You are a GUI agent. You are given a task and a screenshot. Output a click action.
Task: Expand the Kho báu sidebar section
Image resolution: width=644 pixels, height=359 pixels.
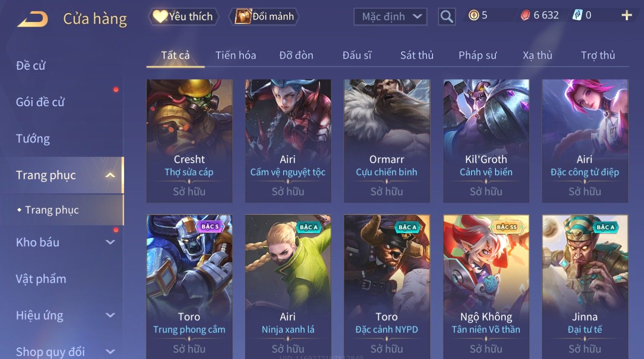point(110,242)
